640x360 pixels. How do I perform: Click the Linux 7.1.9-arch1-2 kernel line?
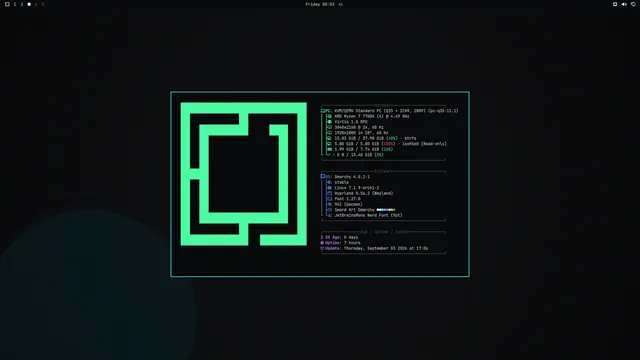tap(357, 188)
